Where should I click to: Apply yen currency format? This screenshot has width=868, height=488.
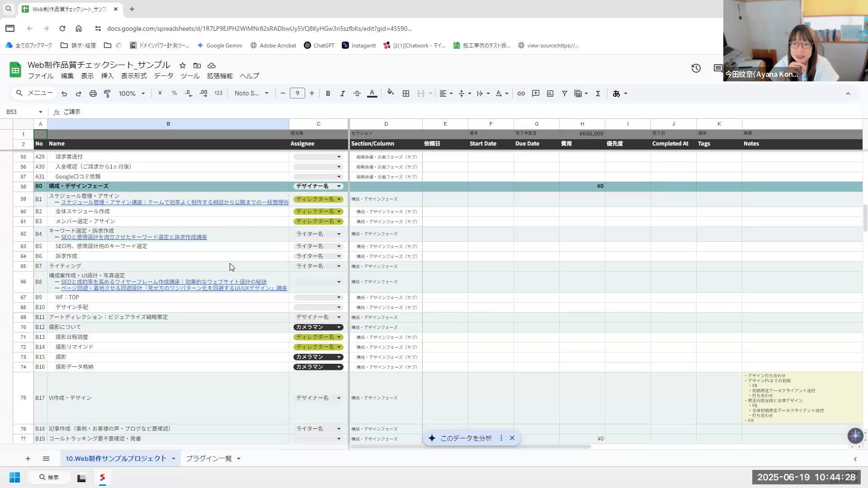click(x=160, y=93)
